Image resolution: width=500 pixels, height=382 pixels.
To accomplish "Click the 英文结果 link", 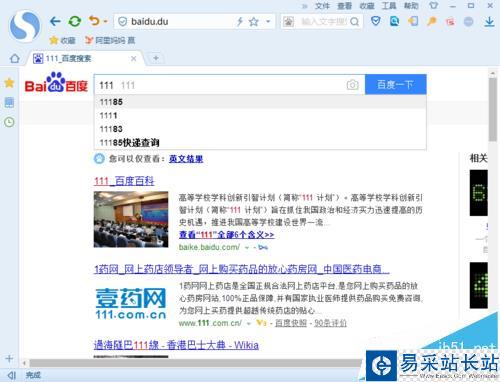I will click(x=186, y=159).
